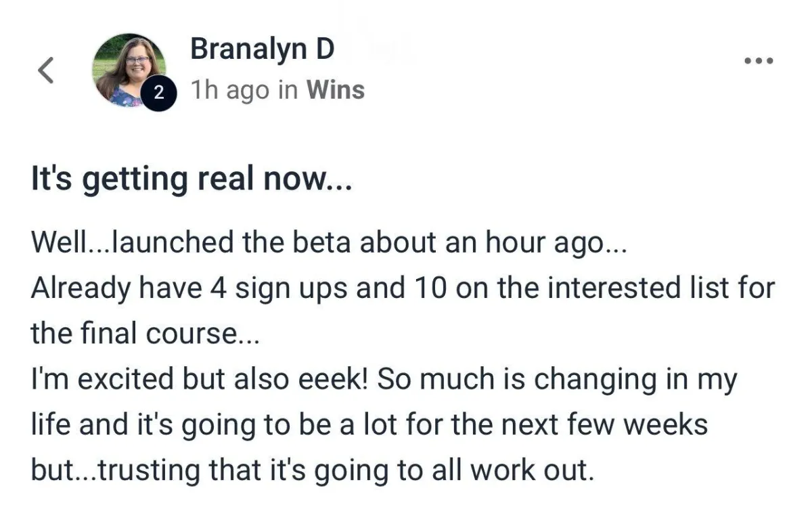Image resolution: width=812 pixels, height=520 pixels.
Task: Click the line starting but...trusting that
Action: pos(313,471)
